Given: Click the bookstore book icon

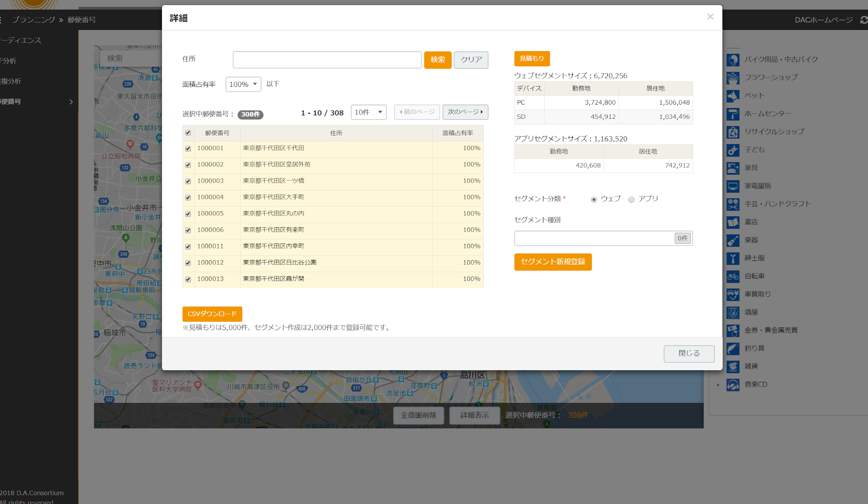Looking at the screenshot, I should point(733,222).
